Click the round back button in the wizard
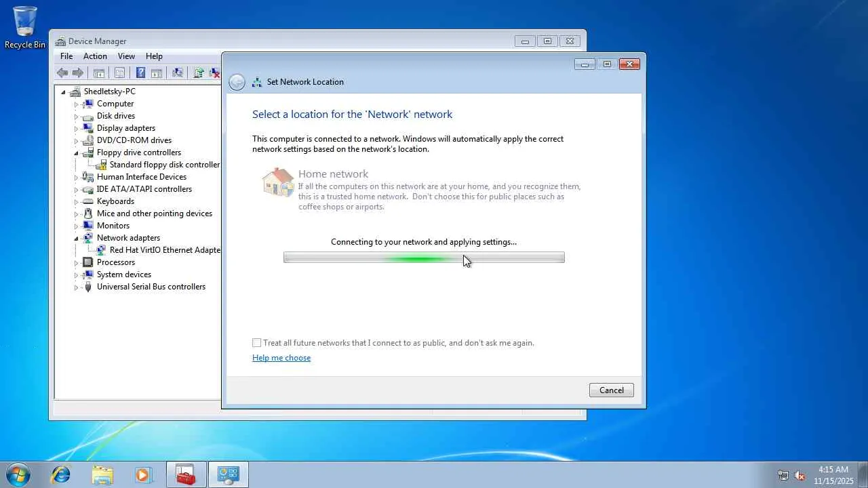This screenshot has width=868, height=488. [x=237, y=82]
